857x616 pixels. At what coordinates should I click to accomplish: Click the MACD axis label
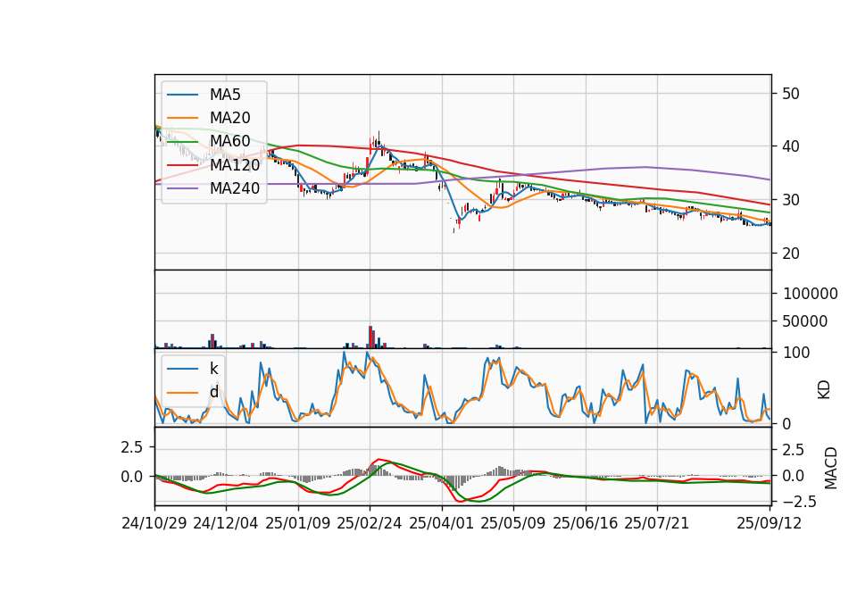tap(831, 468)
